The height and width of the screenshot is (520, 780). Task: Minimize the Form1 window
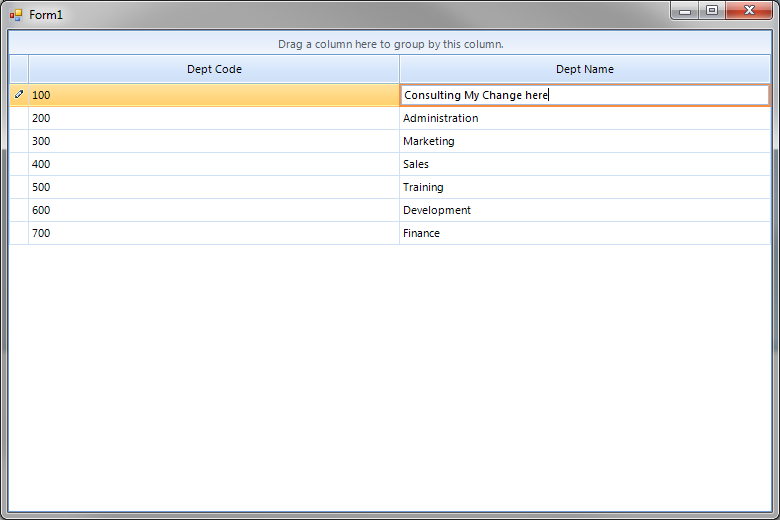(685, 10)
